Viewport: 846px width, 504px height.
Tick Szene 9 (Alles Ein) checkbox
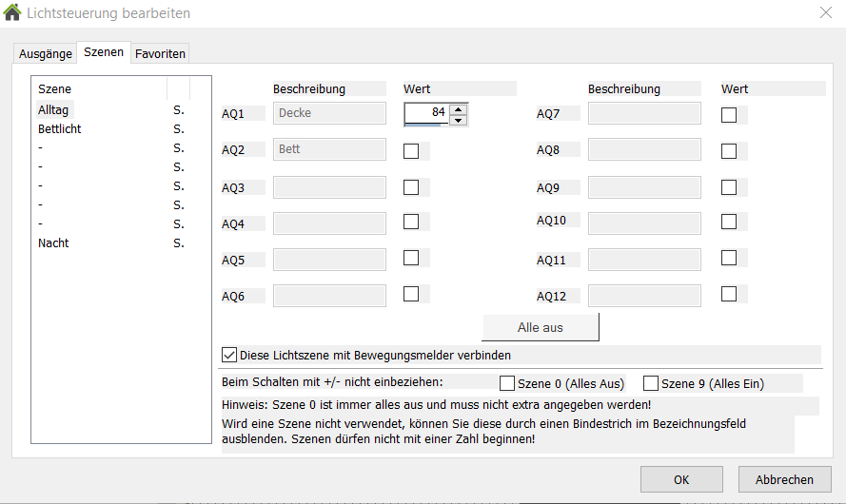coord(651,383)
